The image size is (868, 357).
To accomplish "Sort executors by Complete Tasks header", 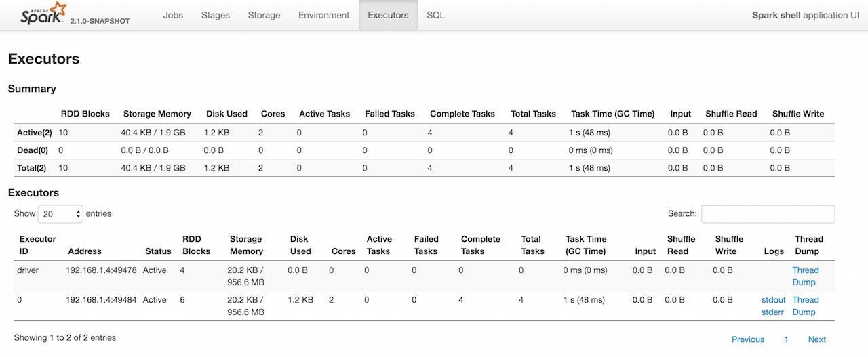I will tap(480, 245).
